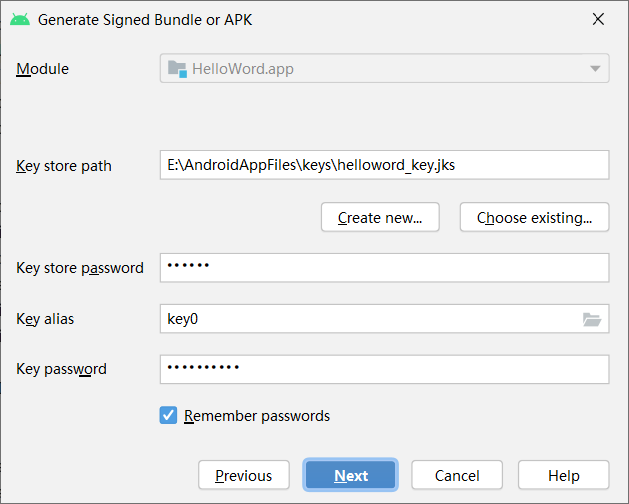629x504 pixels.
Task: Open Help for this dialog
Action: pos(563,475)
